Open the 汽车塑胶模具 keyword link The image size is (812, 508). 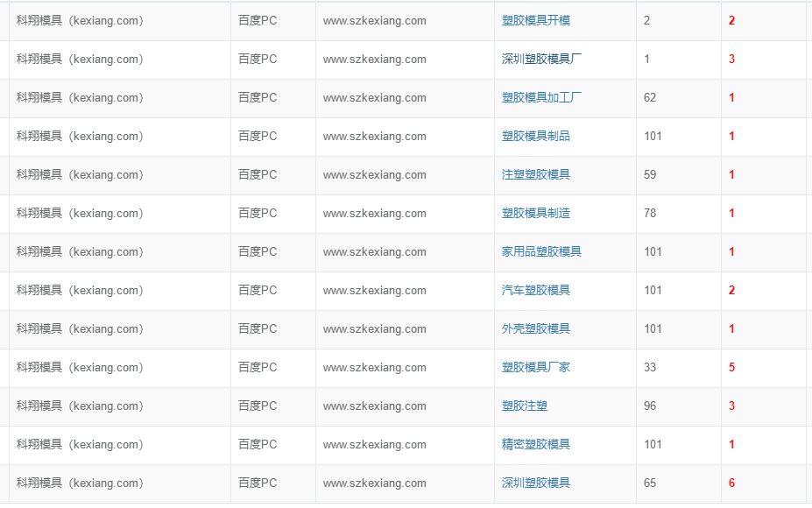[x=536, y=290]
